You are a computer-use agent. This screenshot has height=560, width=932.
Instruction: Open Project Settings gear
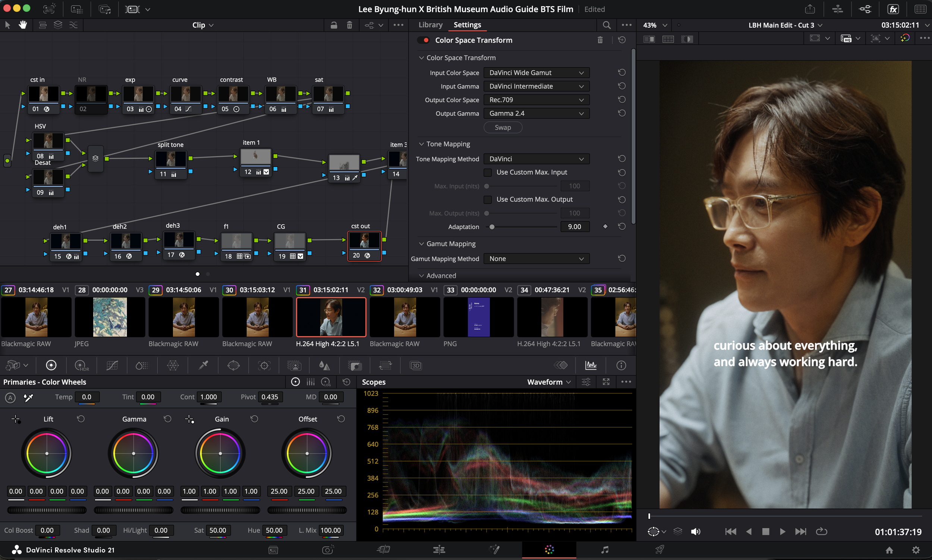916,550
